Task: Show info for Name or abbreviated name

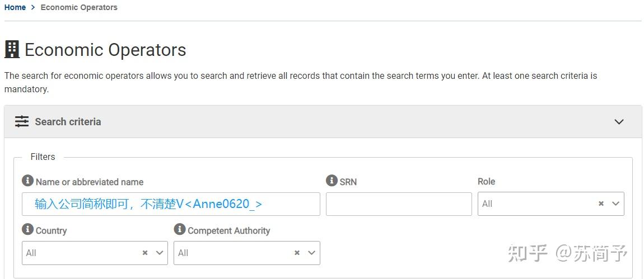Action: [27, 181]
